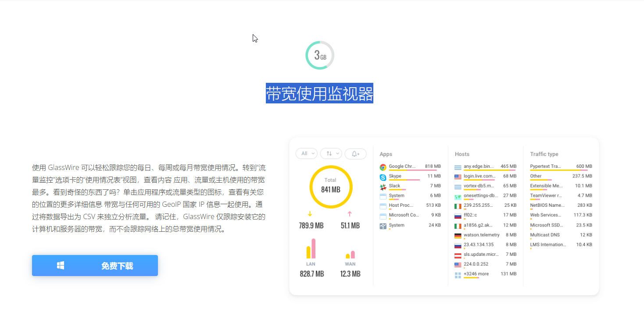Open the All filter dropdown
The height and width of the screenshot is (333, 644).
coord(306,153)
